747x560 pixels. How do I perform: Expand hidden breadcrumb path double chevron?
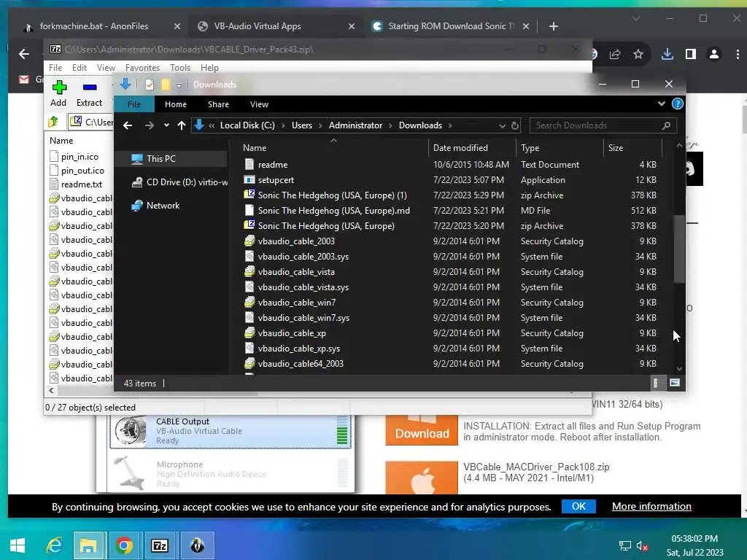212,125
